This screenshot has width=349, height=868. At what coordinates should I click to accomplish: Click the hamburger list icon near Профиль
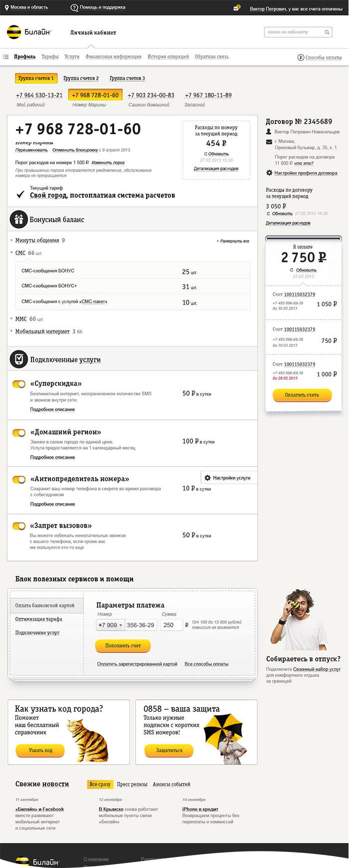[6, 57]
